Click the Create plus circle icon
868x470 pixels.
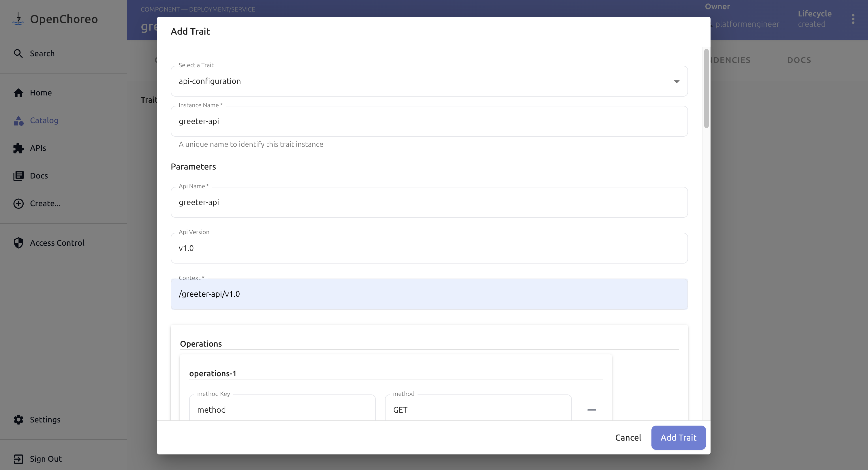(18, 204)
